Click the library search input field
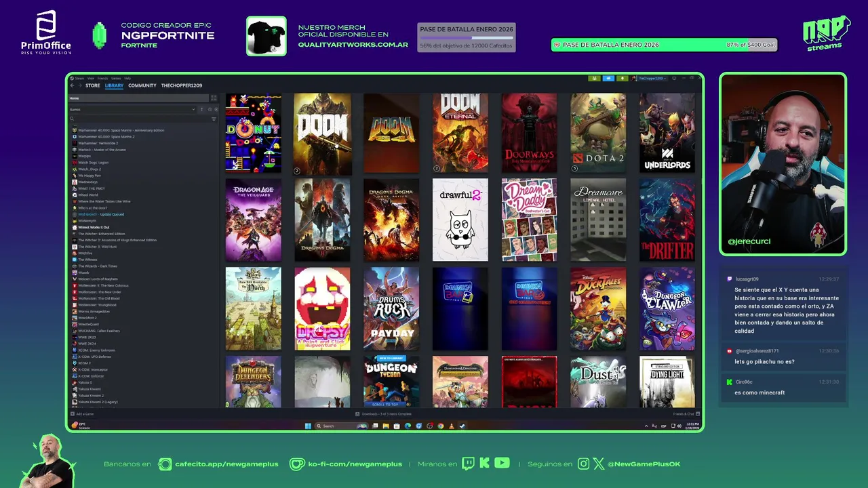This screenshot has width=868, height=488. coord(141,119)
